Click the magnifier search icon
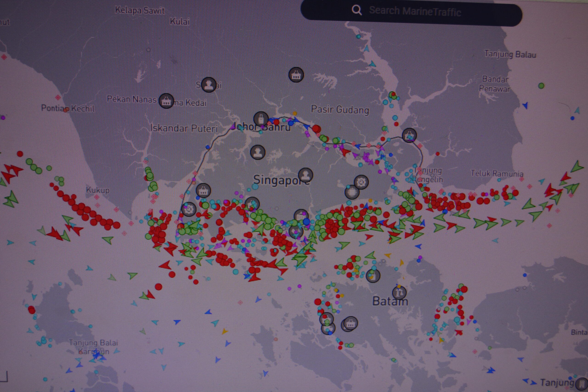The height and width of the screenshot is (392, 588). pyautogui.click(x=356, y=10)
